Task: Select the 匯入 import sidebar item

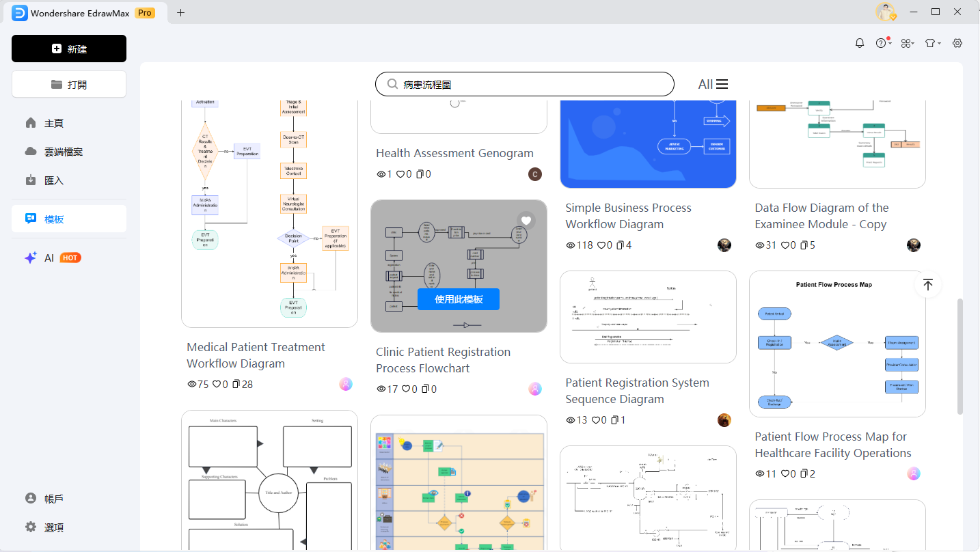Action: (54, 180)
